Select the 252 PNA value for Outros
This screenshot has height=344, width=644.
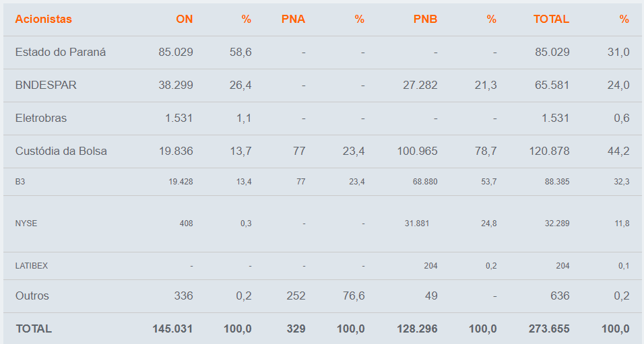(296, 296)
